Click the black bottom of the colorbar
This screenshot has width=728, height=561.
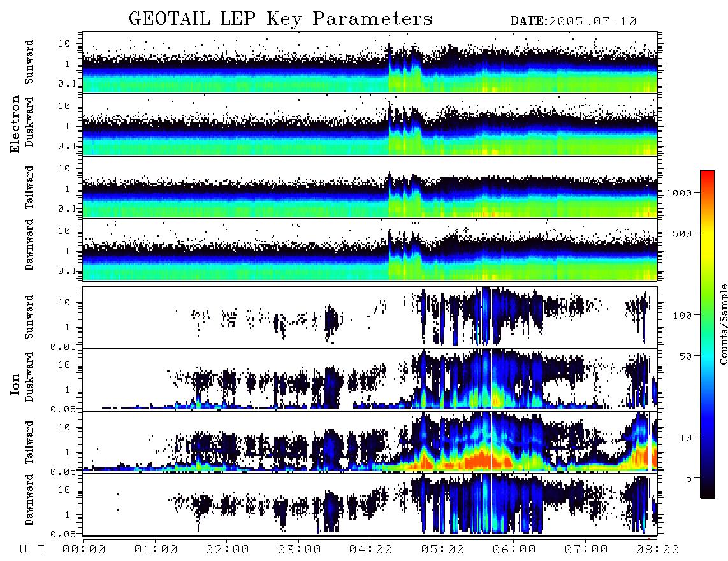[707, 490]
